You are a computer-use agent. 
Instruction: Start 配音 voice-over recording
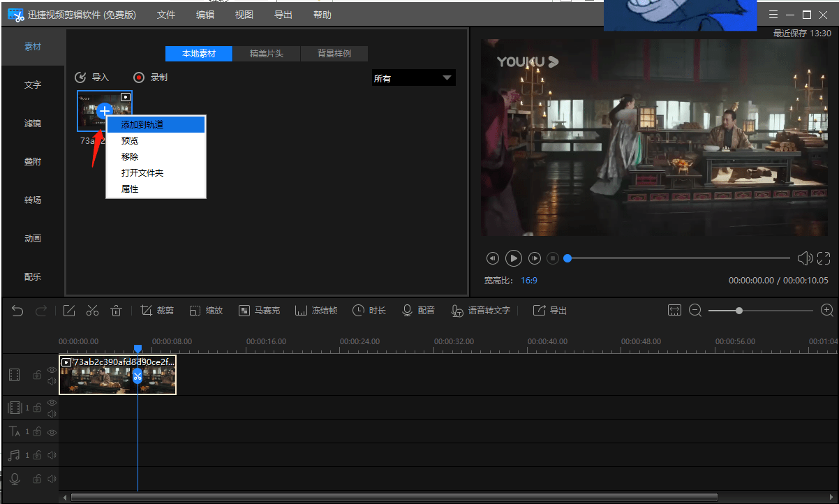point(418,311)
